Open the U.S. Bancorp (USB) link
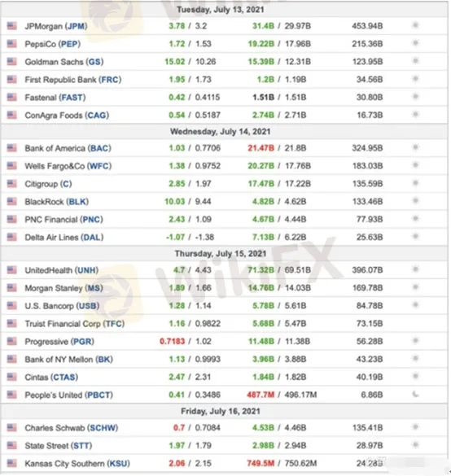 pyautogui.click(x=62, y=306)
